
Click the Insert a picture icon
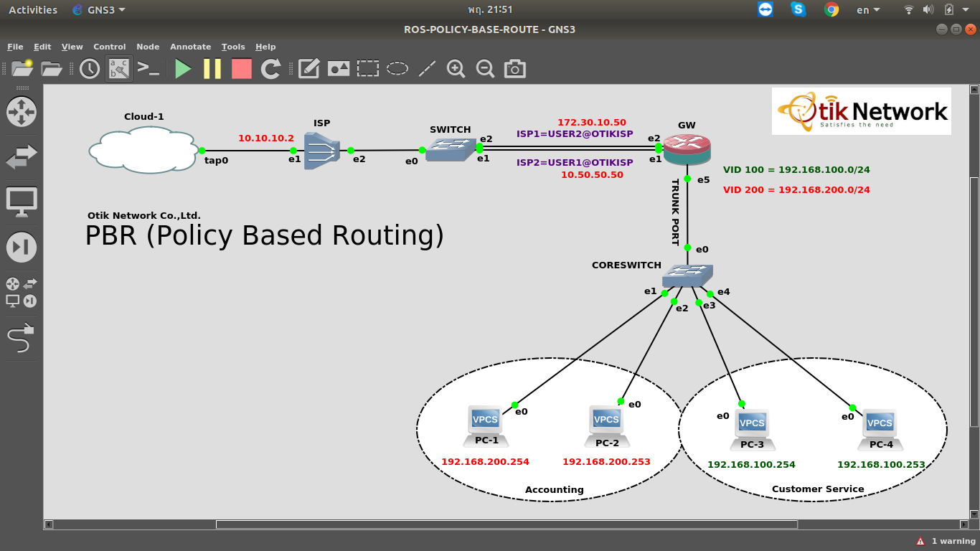point(339,69)
